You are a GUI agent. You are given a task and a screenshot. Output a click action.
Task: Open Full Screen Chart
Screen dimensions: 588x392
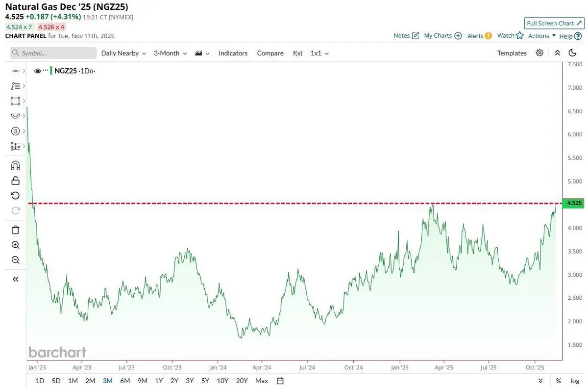pos(554,23)
